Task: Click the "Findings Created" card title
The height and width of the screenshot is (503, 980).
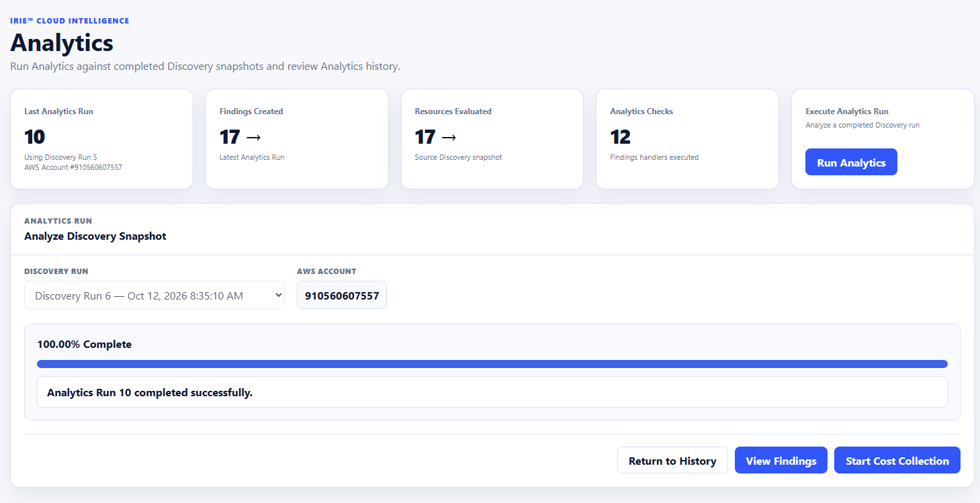Action: click(251, 111)
